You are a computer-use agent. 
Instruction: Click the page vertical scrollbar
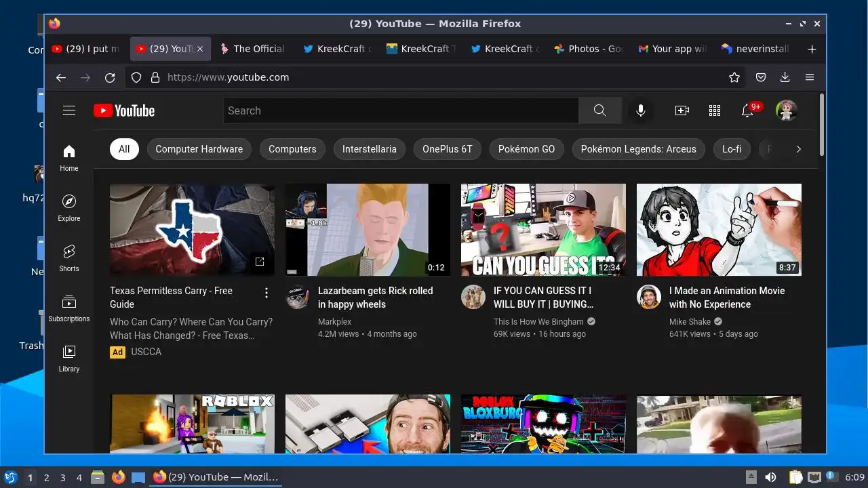tap(822, 123)
